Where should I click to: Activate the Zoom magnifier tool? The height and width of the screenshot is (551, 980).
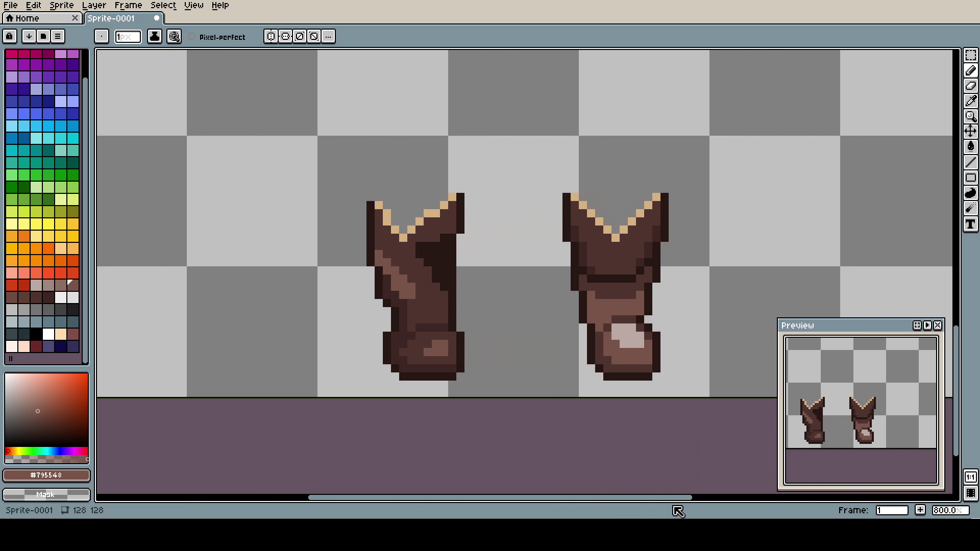[x=970, y=116]
